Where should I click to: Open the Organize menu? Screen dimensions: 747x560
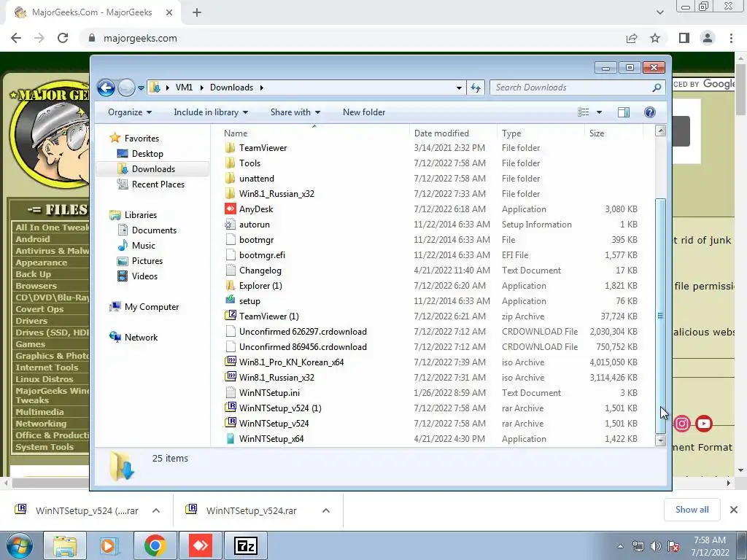[x=130, y=112]
